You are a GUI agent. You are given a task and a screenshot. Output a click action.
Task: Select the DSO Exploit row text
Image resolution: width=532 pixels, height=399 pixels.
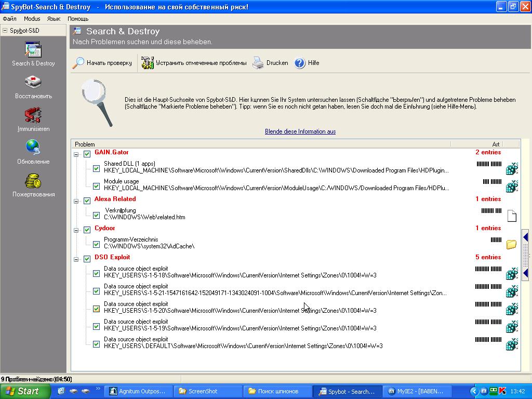[x=112, y=257]
